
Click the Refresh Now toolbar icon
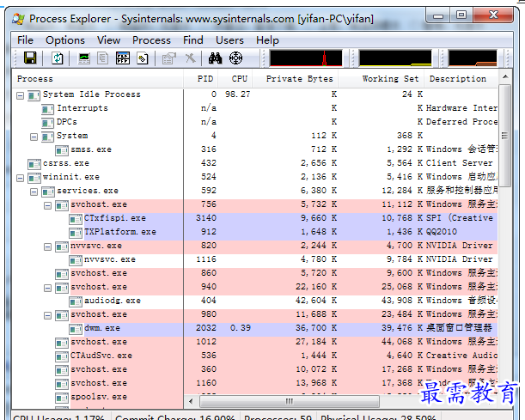(58, 58)
